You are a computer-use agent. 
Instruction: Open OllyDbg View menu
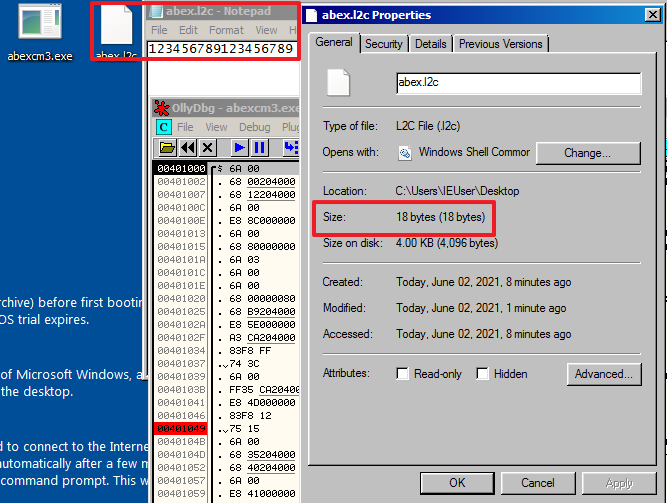(x=216, y=127)
